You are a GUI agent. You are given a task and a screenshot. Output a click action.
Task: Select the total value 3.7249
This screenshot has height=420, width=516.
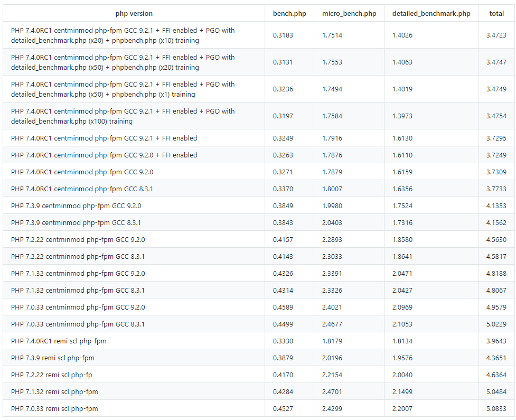(x=496, y=155)
